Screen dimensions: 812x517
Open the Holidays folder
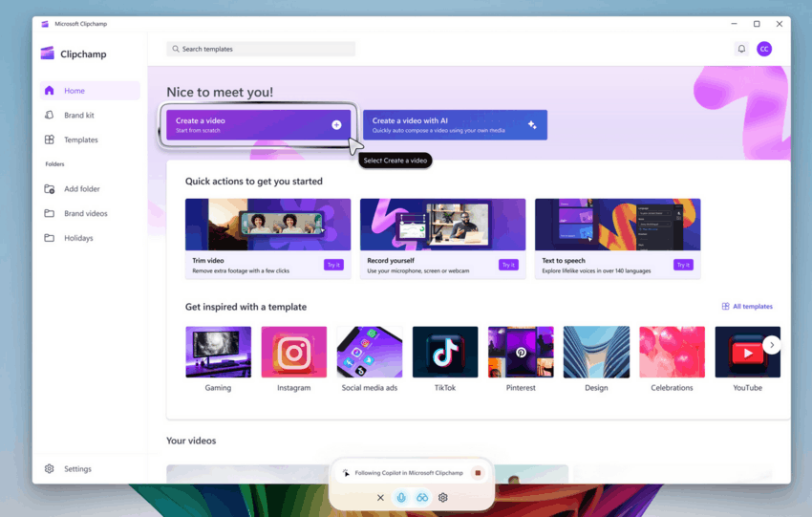tap(90, 238)
